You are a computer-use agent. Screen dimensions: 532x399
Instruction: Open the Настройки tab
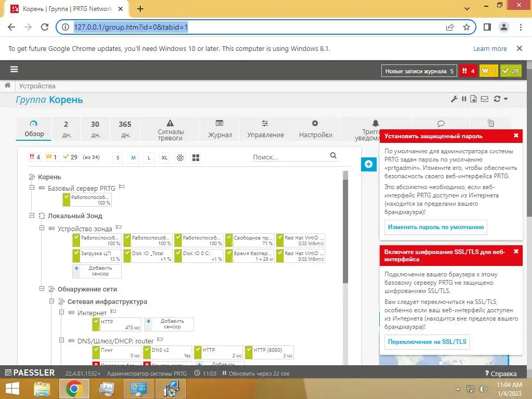tap(315, 129)
